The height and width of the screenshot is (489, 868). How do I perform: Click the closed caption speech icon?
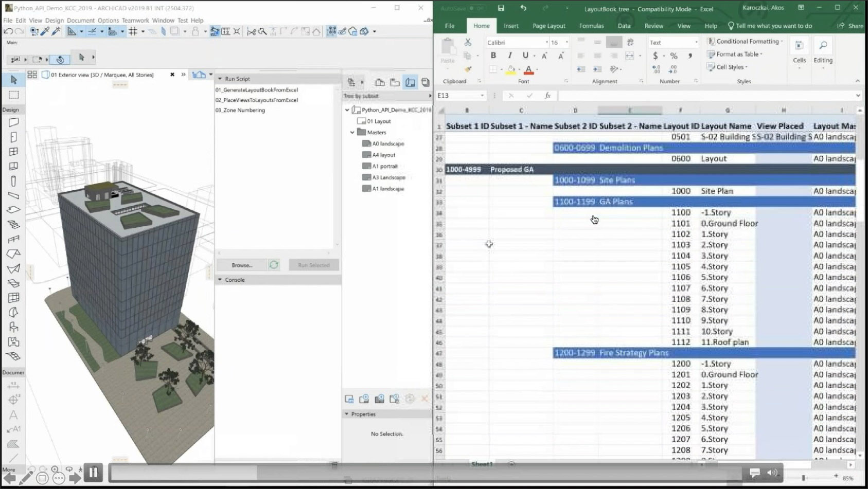(754, 473)
